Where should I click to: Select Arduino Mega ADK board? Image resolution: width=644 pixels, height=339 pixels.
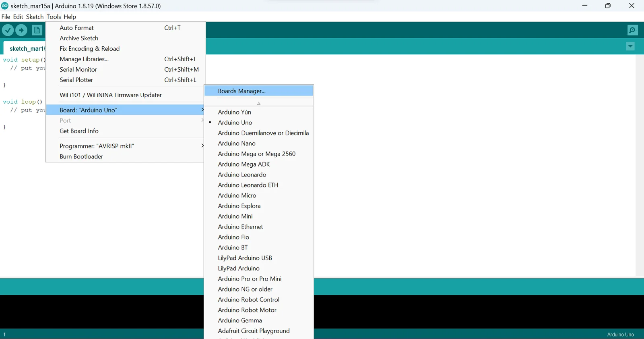click(x=259, y=164)
